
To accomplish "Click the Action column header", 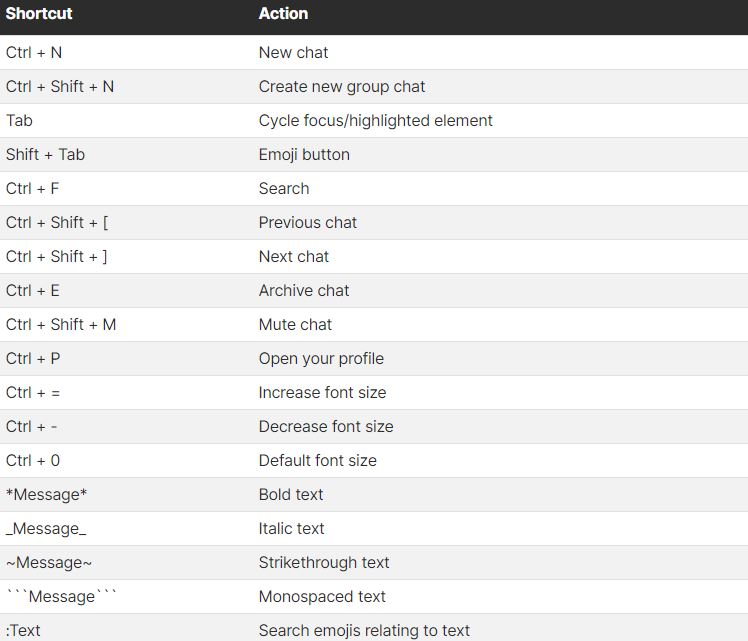I will point(283,14).
